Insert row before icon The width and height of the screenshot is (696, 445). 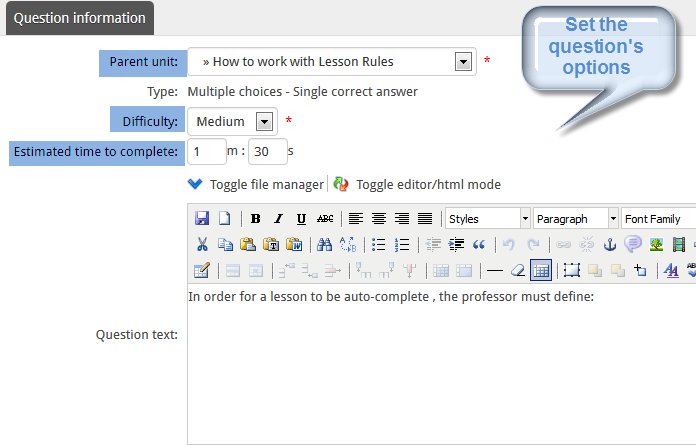pyautogui.click(x=287, y=270)
